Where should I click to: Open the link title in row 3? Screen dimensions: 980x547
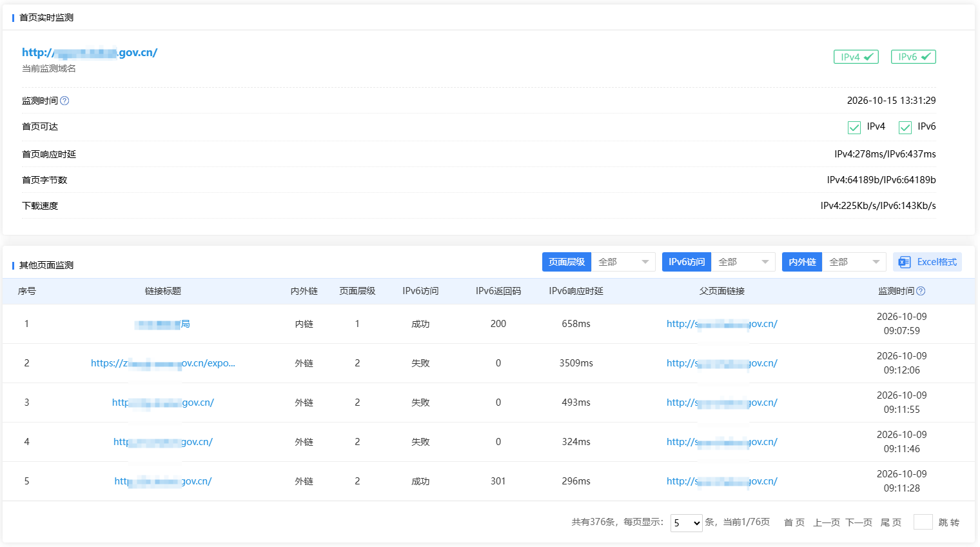163,403
